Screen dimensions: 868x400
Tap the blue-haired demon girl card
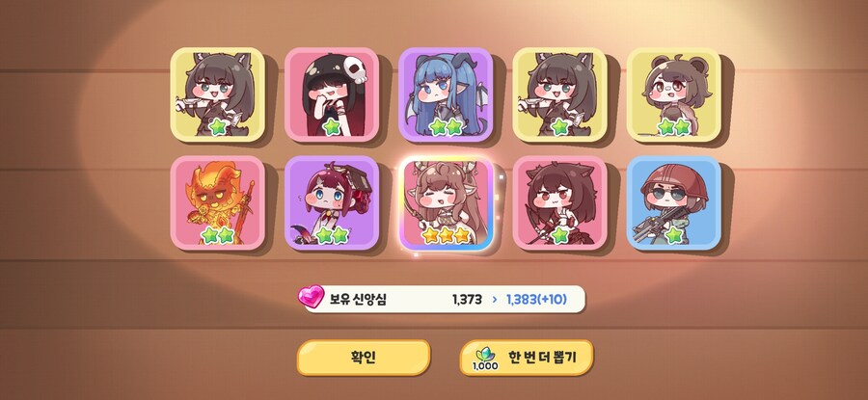point(446,94)
